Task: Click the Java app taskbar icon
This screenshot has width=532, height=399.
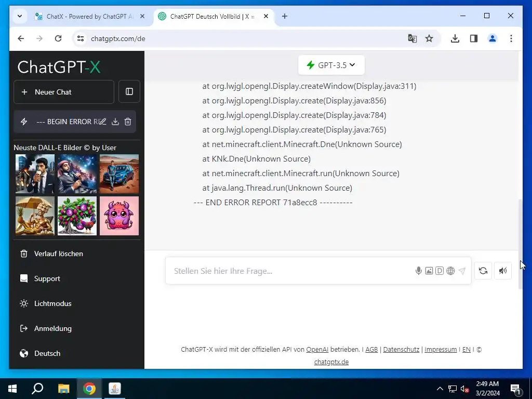Action: [x=115, y=389]
